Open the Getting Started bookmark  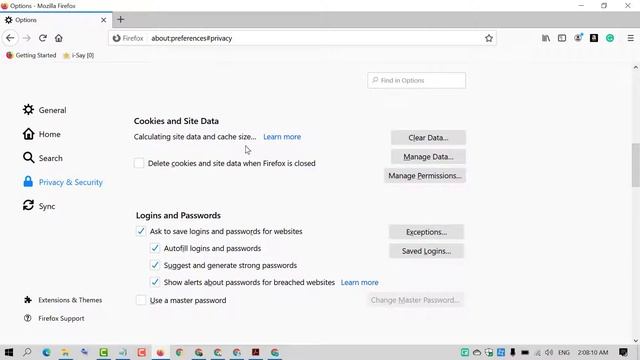(x=31, y=55)
